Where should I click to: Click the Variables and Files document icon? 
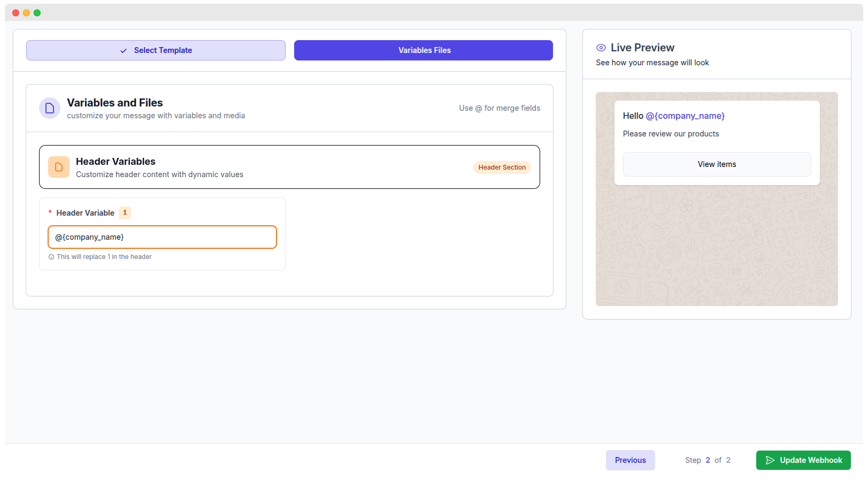pos(50,108)
